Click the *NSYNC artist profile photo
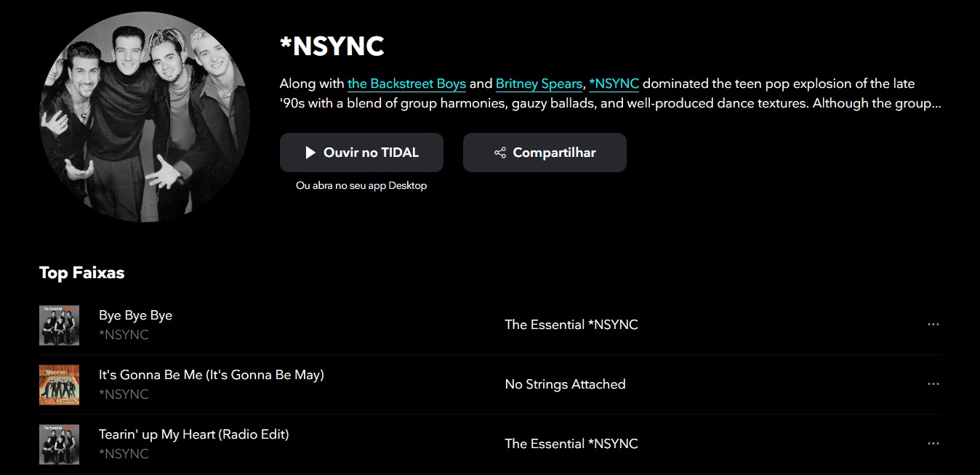This screenshot has width=980, height=475. point(145,117)
